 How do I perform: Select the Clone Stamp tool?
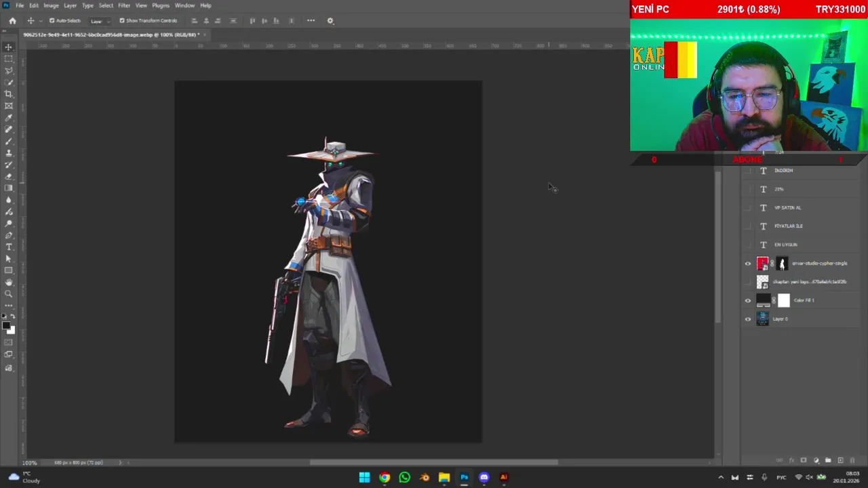click(x=9, y=153)
